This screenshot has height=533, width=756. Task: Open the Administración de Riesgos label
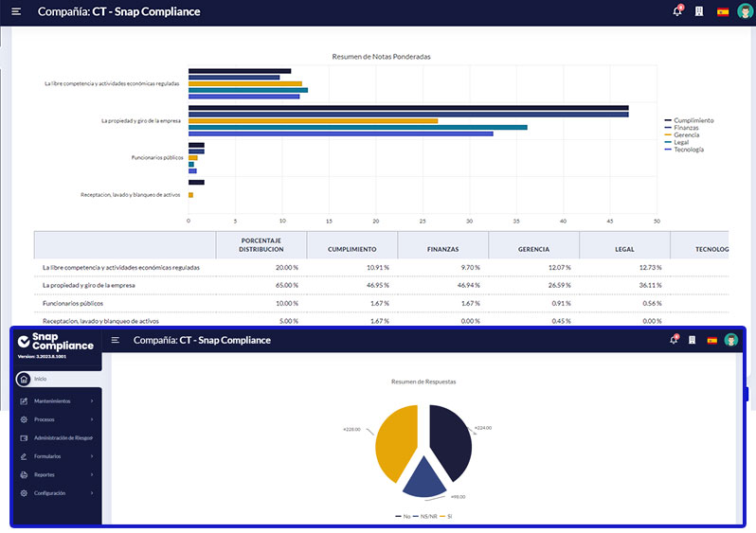click(x=63, y=438)
